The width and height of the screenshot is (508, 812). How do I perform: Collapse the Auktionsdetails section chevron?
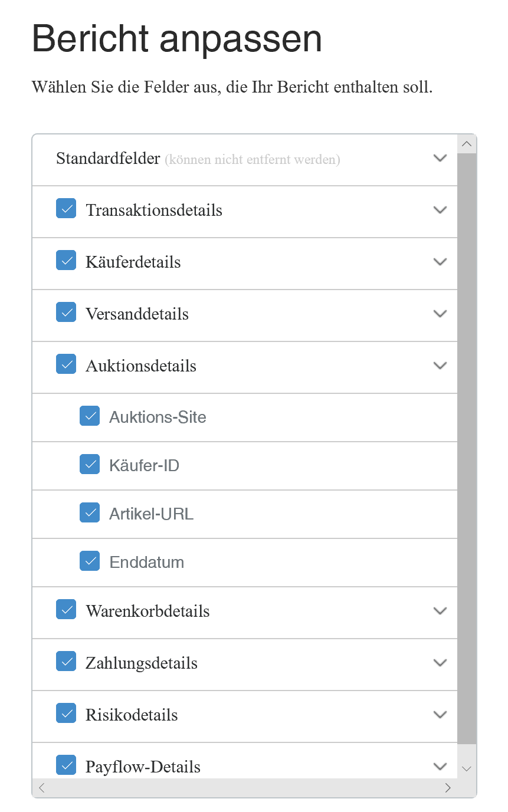pos(440,366)
